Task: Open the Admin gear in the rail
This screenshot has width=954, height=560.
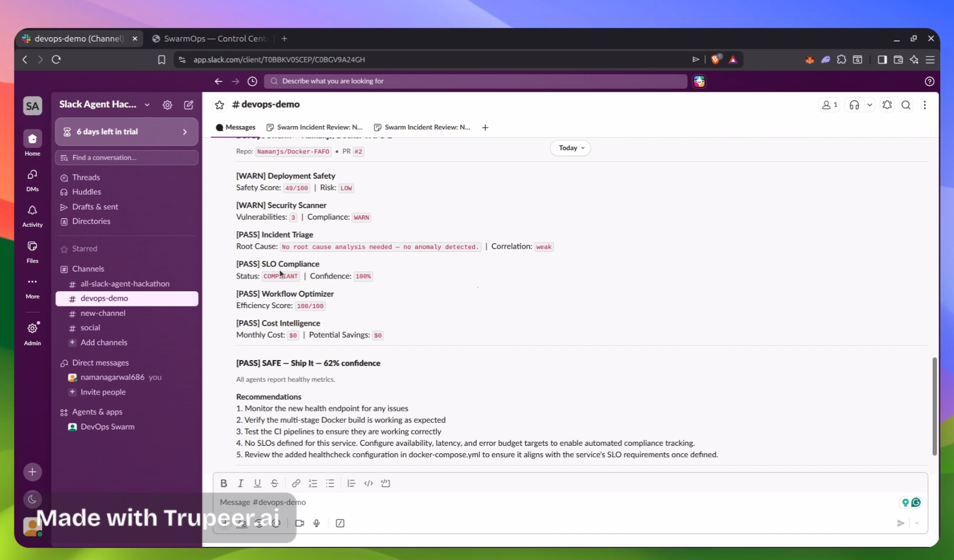Action: pos(32,333)
